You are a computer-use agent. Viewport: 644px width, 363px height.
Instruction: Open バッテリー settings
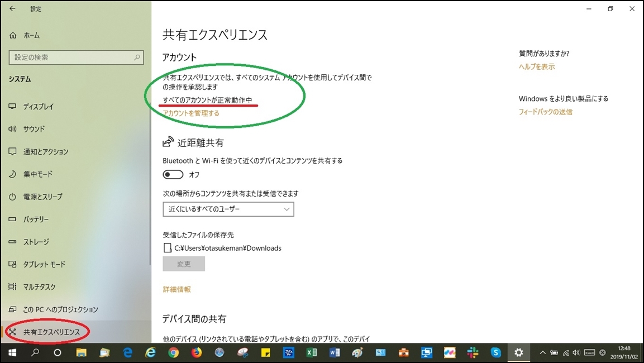28,219
